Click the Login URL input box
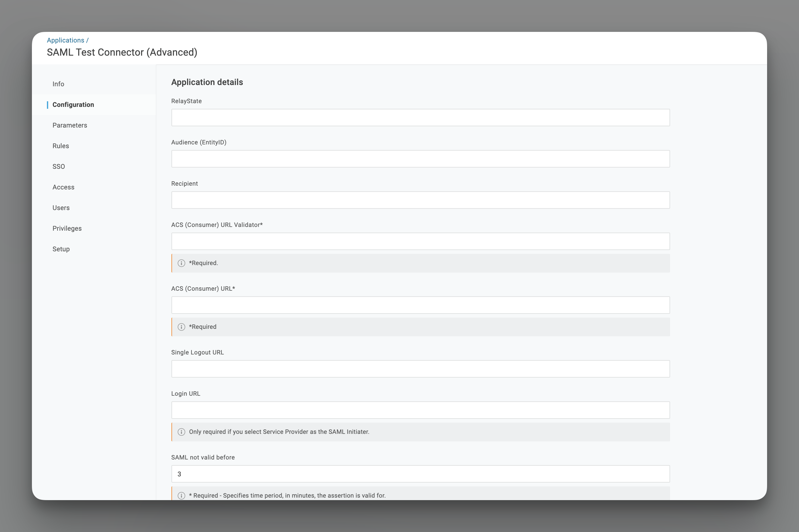799x532 pixels. (420, 410)
